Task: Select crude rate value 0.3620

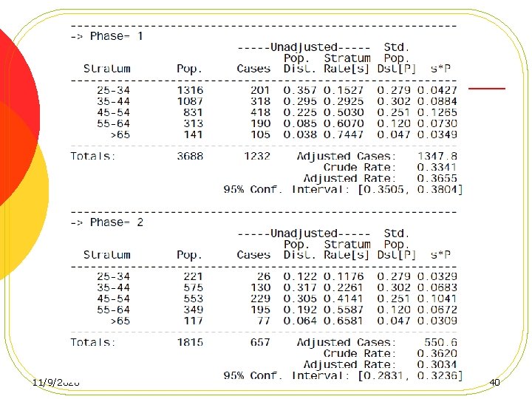Action: click(437, 353)
